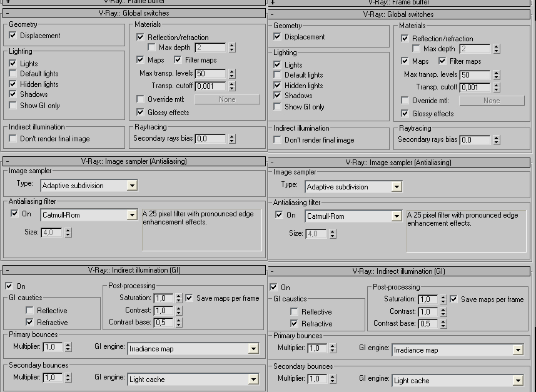Toggle antialiasing filter On in left panel
Screen dimensions: 536x392
(x=14, y=214)
